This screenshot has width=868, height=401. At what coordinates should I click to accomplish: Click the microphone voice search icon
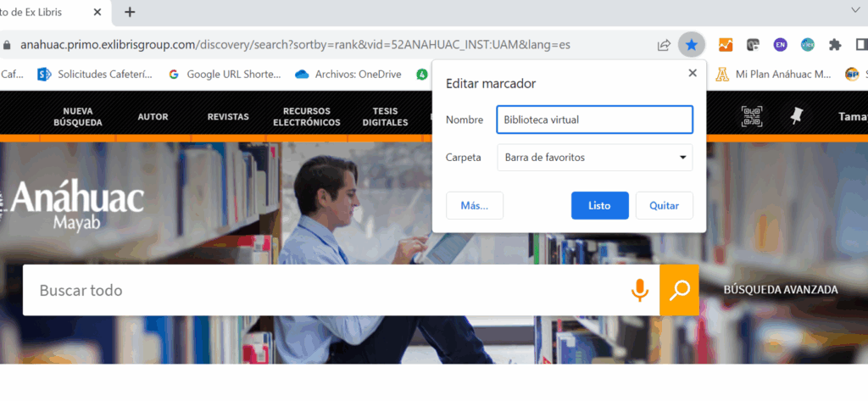tap(640, 290)
